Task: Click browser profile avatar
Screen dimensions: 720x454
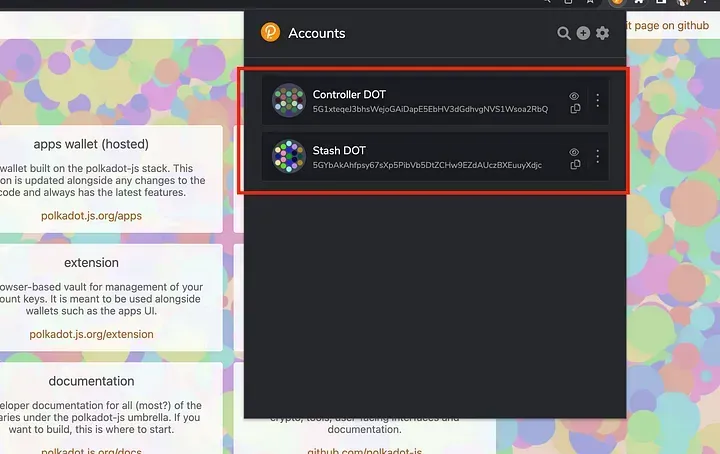Action: click(x=683, y=2)
